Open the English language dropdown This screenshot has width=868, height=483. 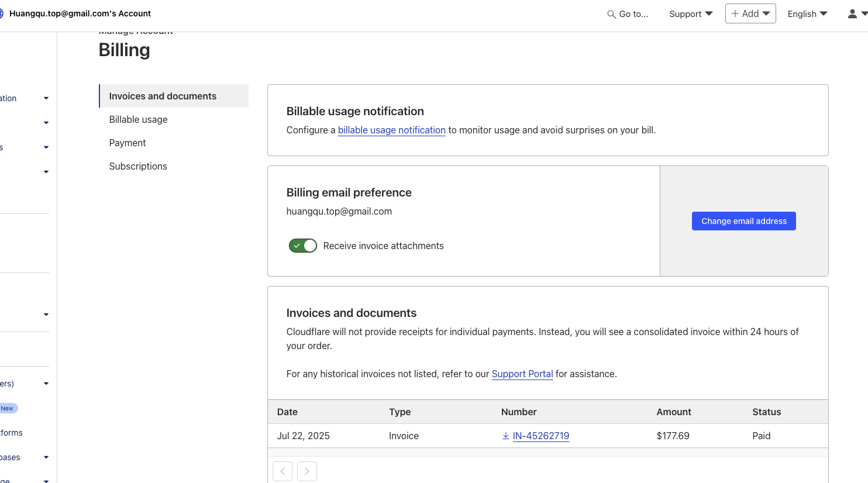[x=807, y=14]
